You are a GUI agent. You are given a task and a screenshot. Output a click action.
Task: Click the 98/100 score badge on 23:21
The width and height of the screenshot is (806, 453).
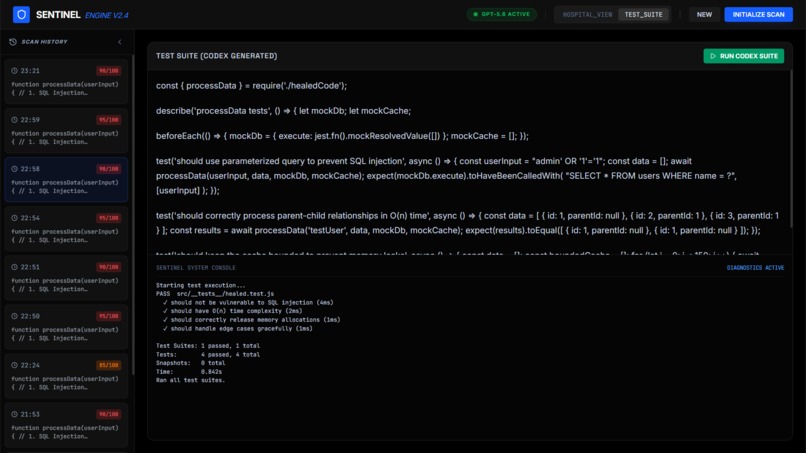(x=108, y=70)
